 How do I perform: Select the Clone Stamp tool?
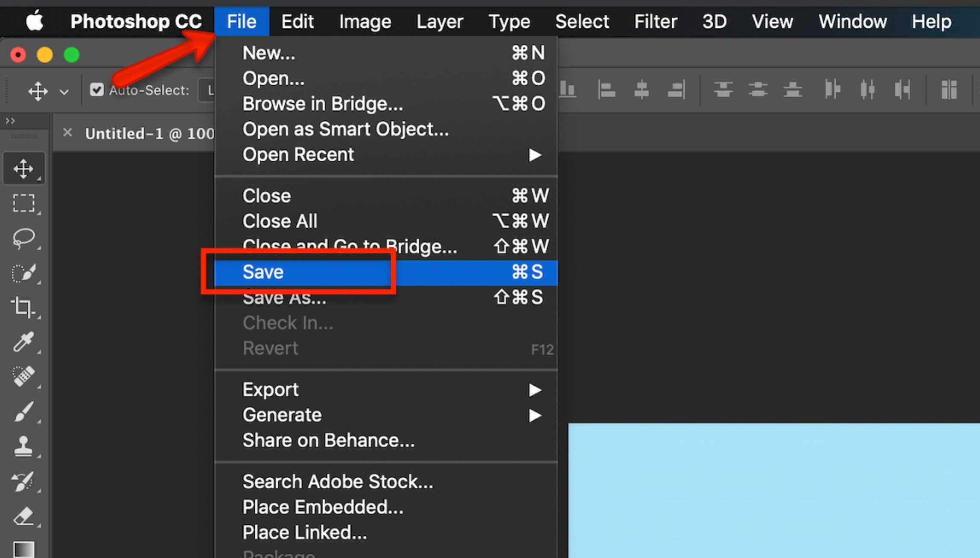pos(24,447)
